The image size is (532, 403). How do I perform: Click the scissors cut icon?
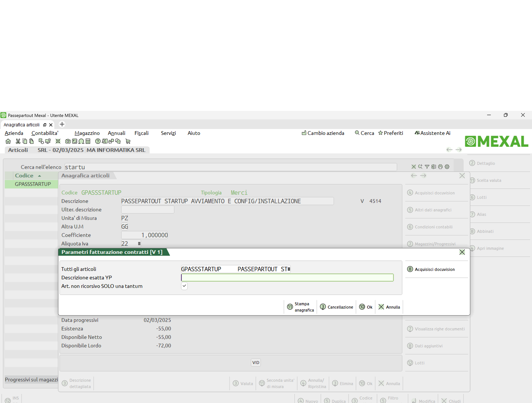point(18,141)
